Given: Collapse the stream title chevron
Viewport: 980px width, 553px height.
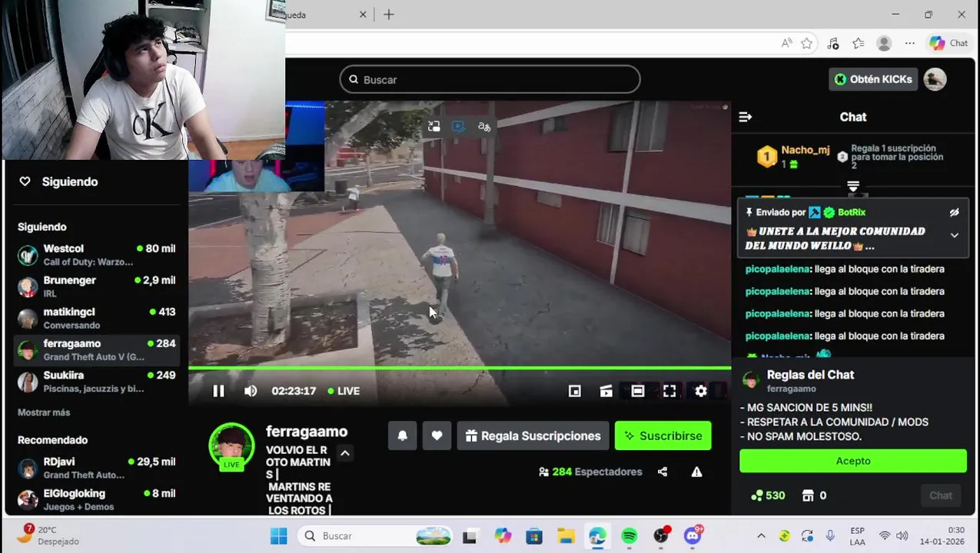Looking at the screenshot, I should point(345,453).
